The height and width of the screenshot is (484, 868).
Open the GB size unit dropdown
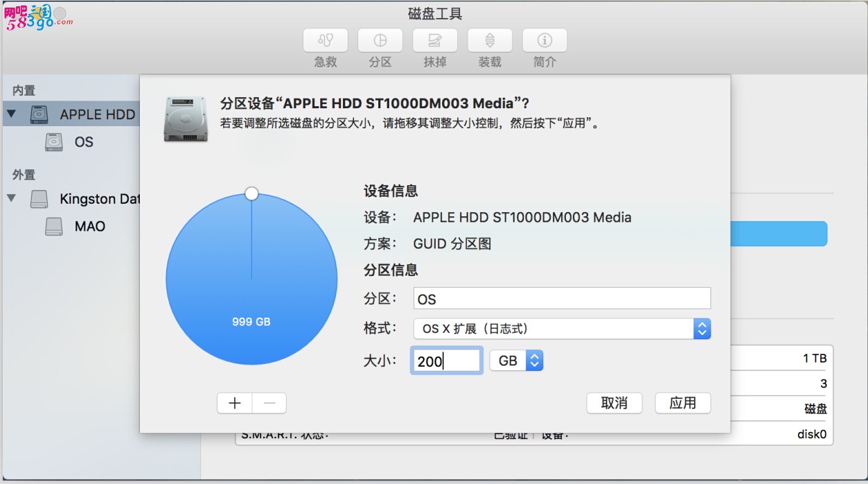click(x=516, y=361)
